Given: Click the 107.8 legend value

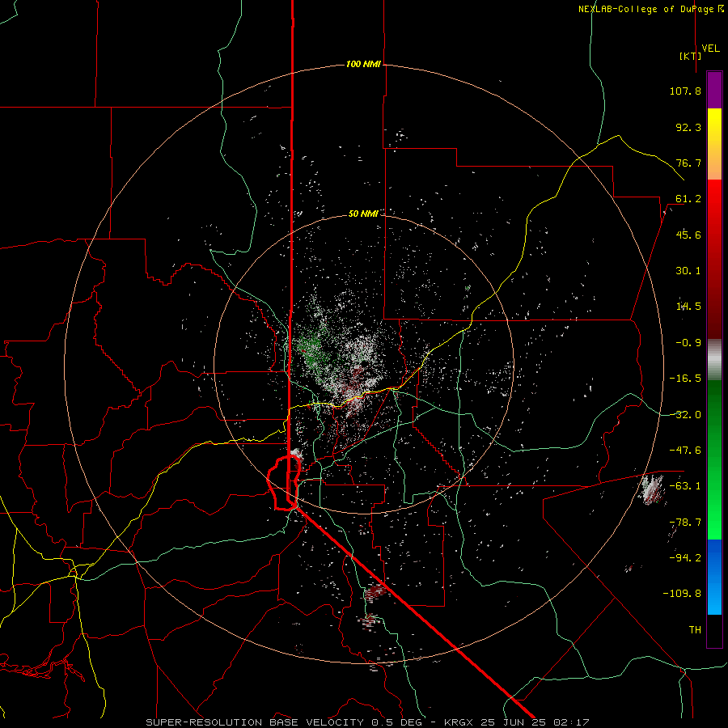Looking at the screenshot, I should click(685, 91).
